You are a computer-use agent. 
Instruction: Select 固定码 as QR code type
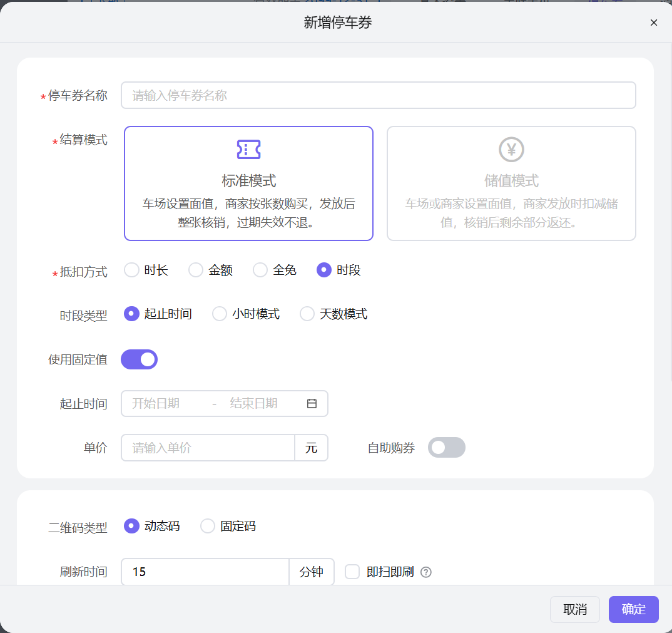pyautogui.click(x=207, y=526)
